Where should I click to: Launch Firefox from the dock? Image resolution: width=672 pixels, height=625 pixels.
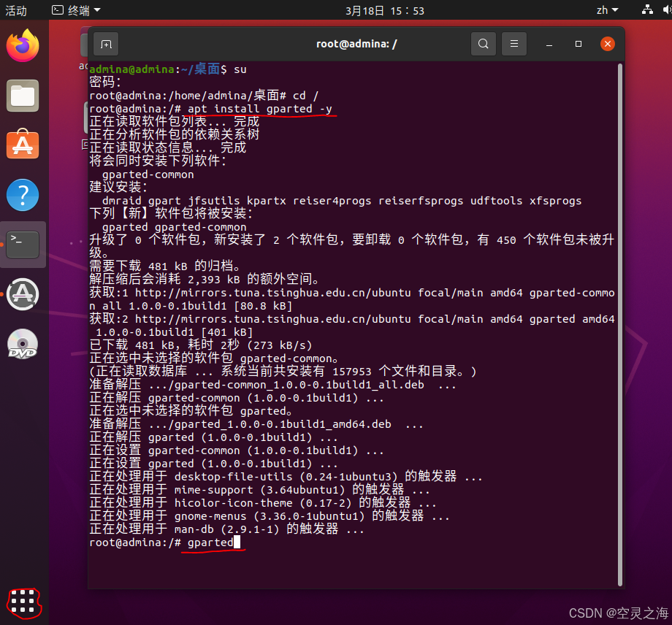23,45
